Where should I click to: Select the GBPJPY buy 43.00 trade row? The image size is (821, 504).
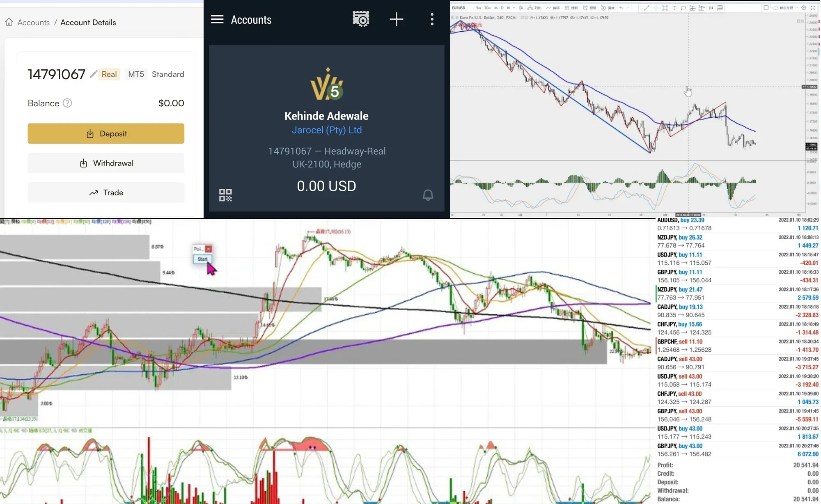point(738,450)
